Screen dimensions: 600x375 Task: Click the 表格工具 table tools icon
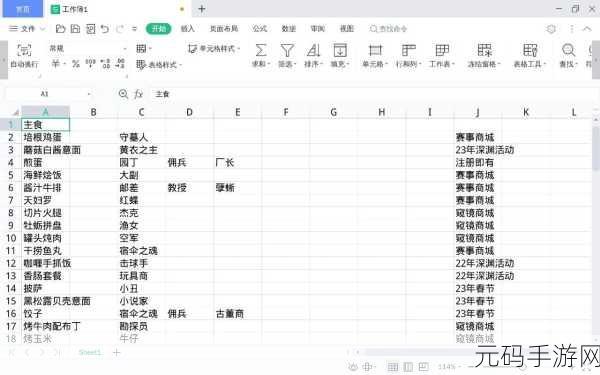click(x=530, y=50)
